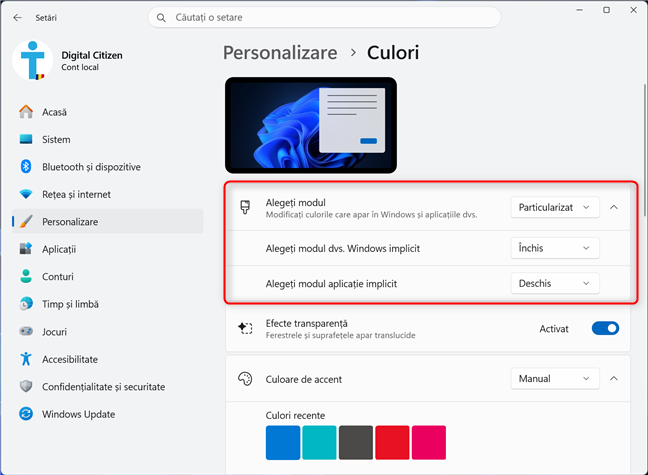
Task: Click the Accesibilitate figure icon
Action: point(26,359)
